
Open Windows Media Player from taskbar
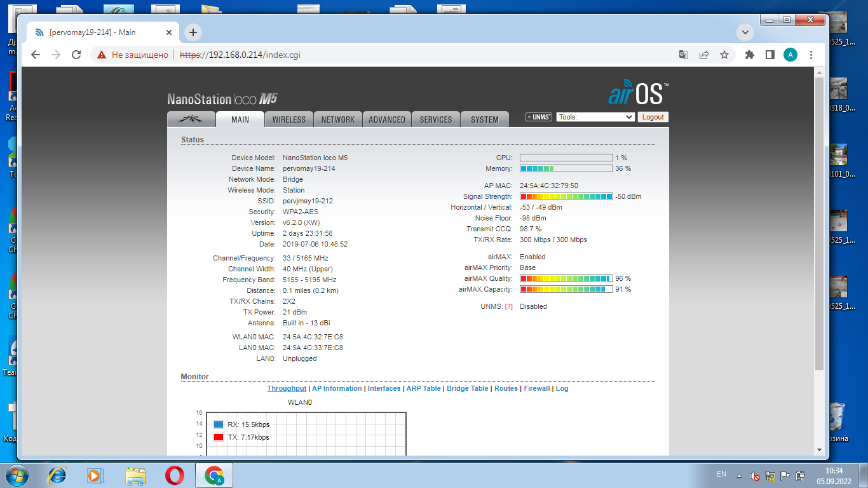tap(94, 475)
